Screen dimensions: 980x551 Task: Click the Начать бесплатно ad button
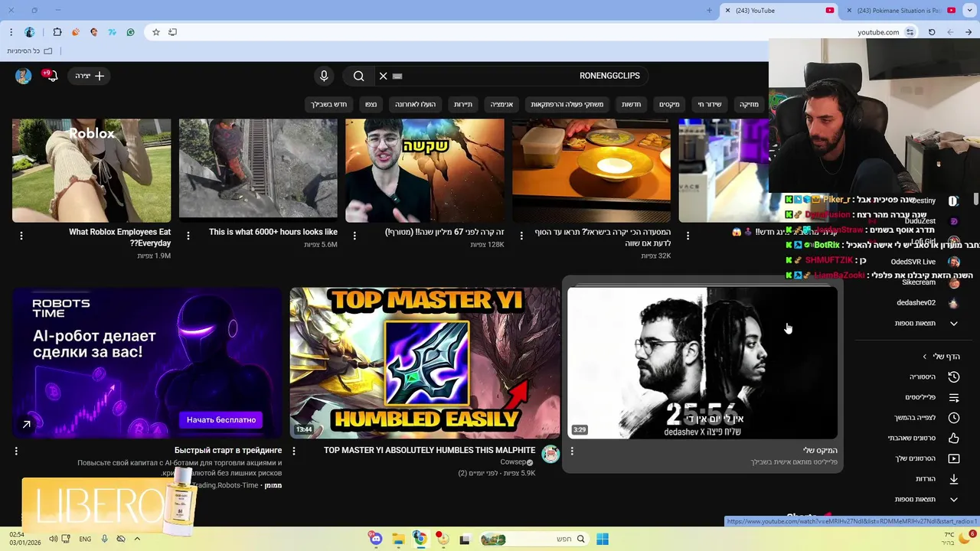221,419
